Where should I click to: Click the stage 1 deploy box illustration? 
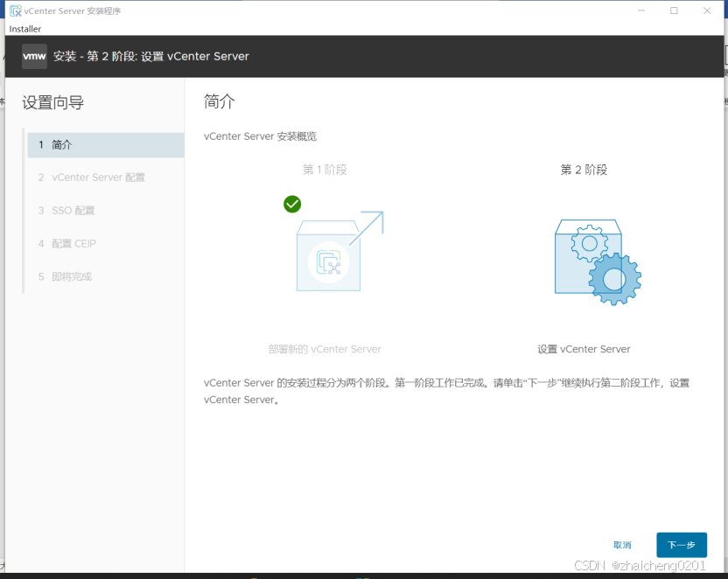tap(339, 251)
